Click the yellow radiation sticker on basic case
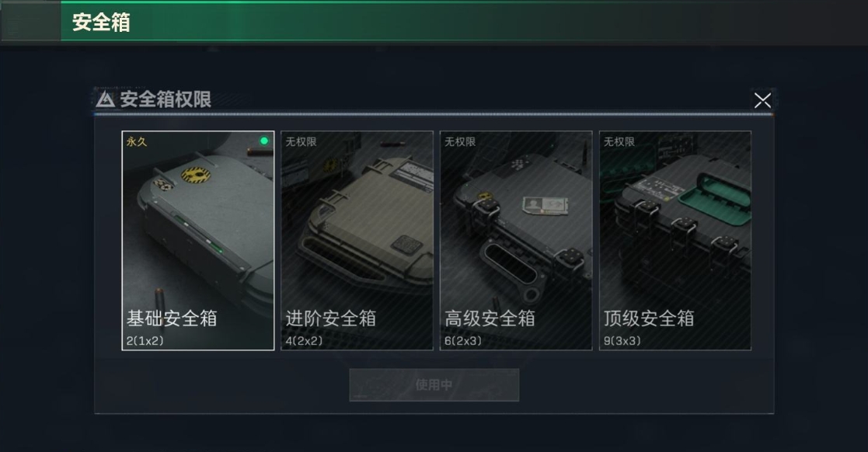This screenshot has width=868, height=452. [x=196, y=176]
